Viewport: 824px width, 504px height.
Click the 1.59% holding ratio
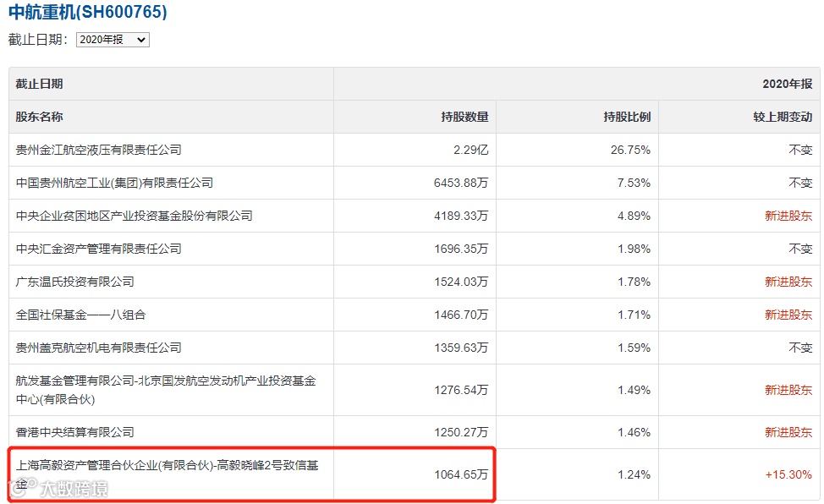634,348
